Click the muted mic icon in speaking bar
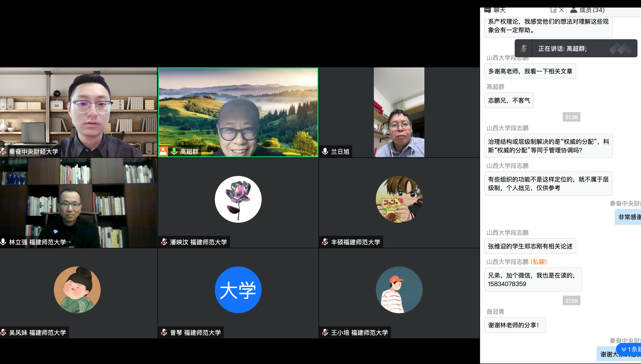This screenshot has width=641, height=364. [x=524, y=48]
